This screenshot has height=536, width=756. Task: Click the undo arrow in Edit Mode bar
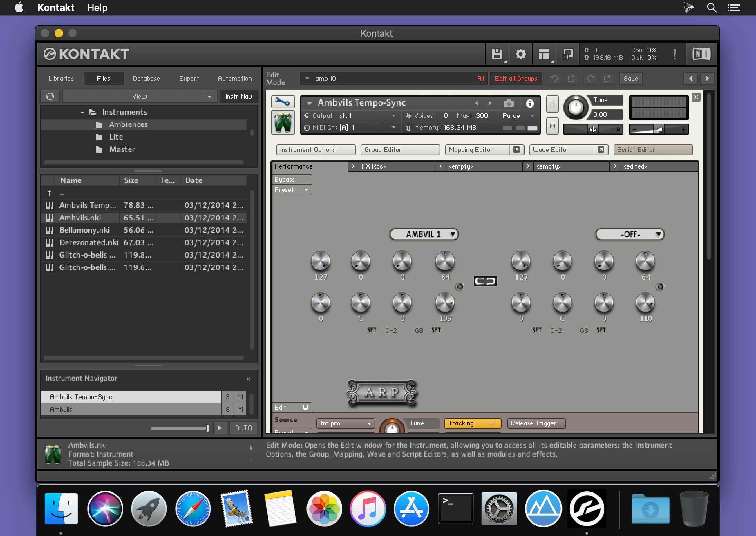click(x=554, y=78)
